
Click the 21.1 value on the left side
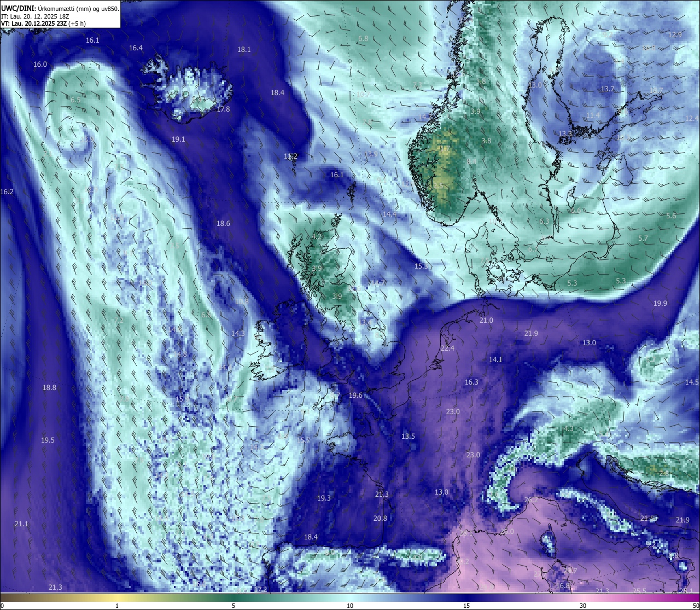(x=21, y=524)
